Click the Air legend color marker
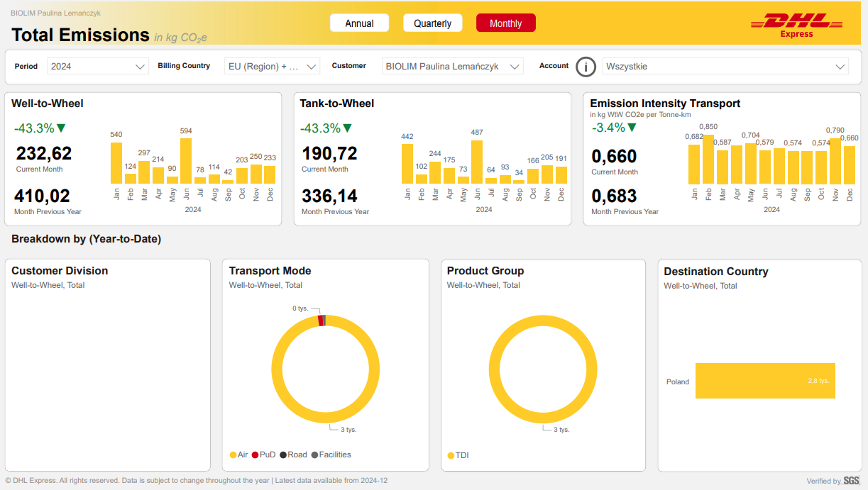This screenshot has width=868, height=490. pos(233,455)
